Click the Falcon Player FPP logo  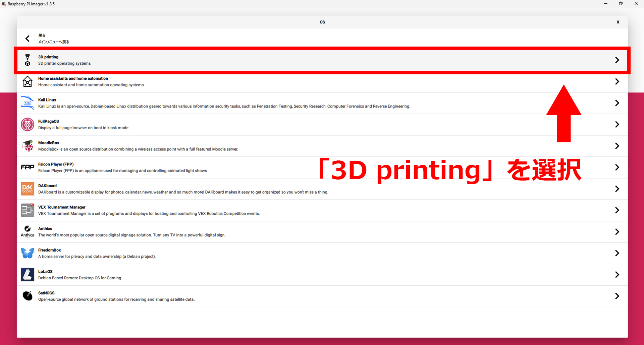point(28,167)
